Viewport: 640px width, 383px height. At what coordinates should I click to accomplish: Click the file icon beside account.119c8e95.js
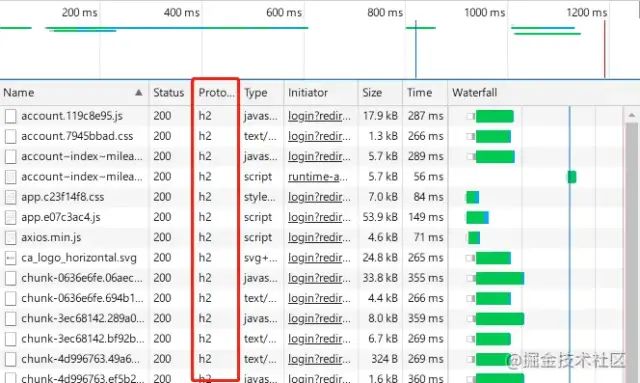pos(11,116)
